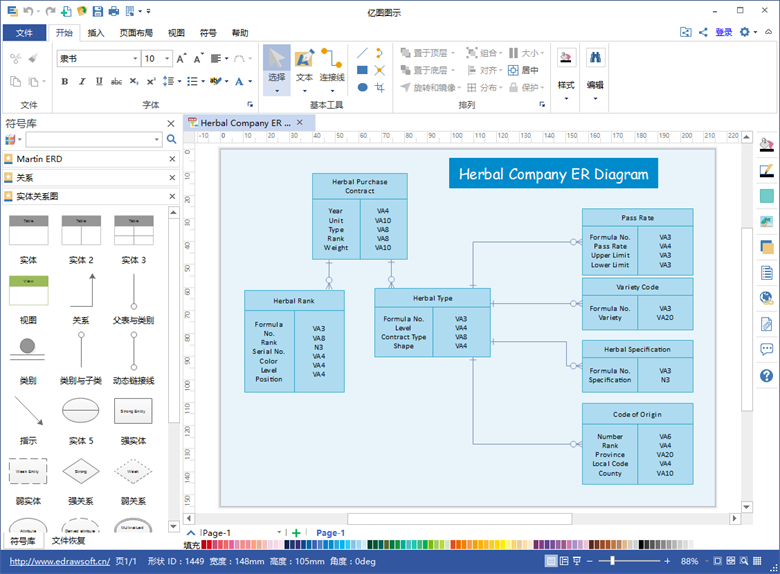
Task: Pick a black swatch from fill palette
Action: click(x=641, y=545)
